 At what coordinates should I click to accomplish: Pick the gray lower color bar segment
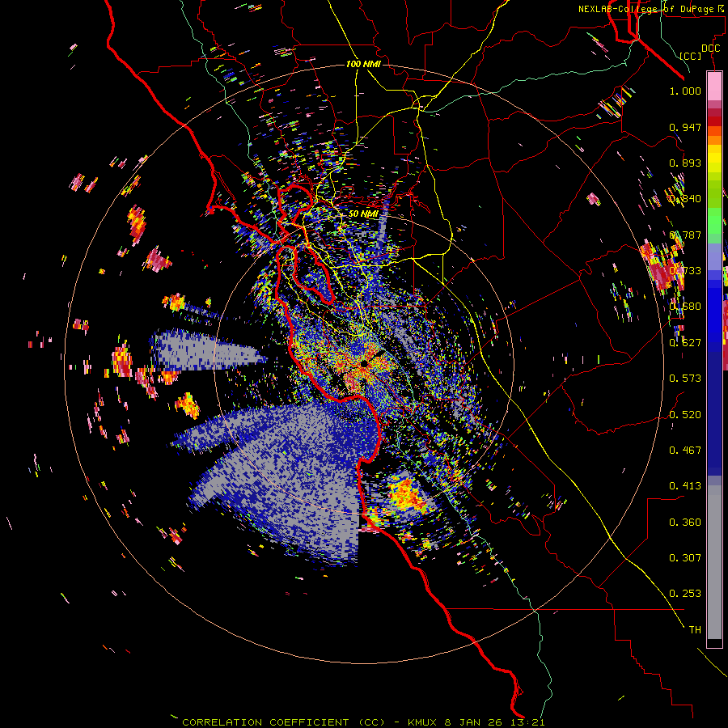[x=714, y=564]
